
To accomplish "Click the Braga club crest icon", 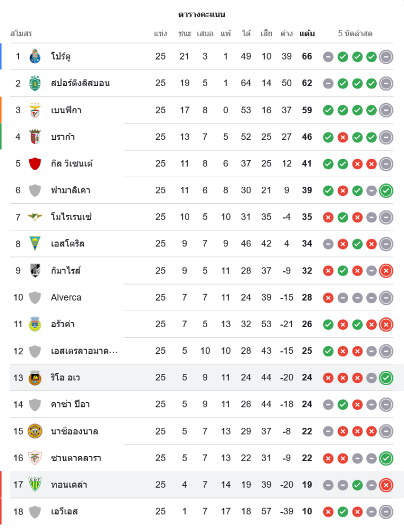I will click(x=35, y=137).
